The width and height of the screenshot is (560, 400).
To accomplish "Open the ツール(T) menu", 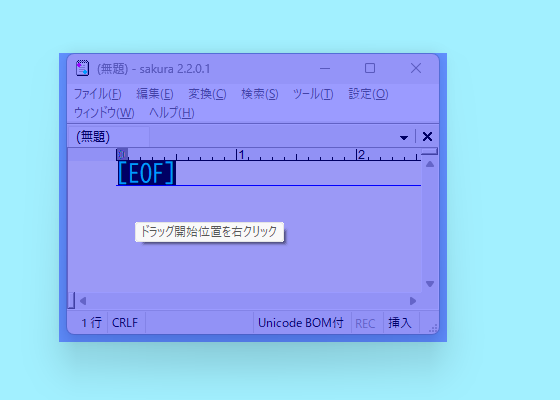I will [x=313, y=94].
